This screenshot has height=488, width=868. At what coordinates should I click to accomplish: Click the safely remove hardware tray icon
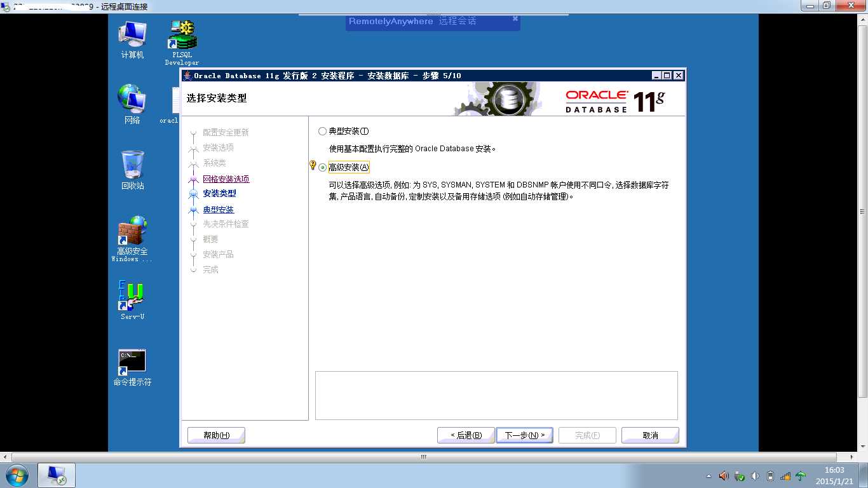tap(740, 476)
